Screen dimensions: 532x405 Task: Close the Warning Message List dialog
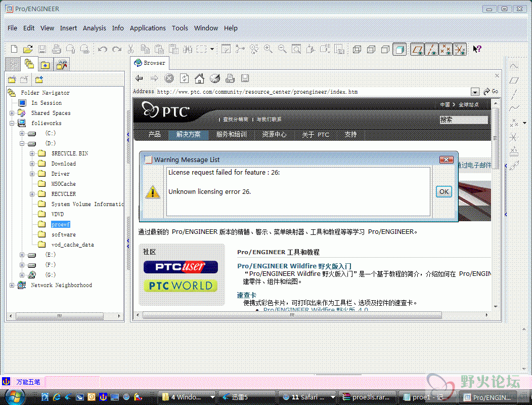point(446,159)
